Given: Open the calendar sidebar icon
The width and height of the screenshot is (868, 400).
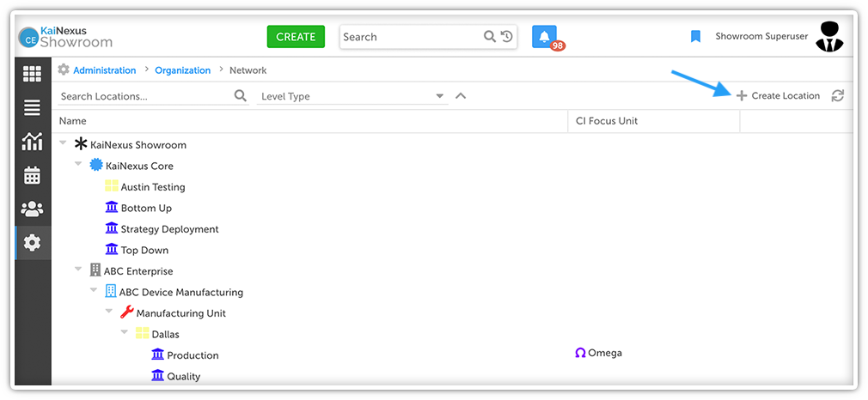Looking at the screenshot, I should coord(32,175).
